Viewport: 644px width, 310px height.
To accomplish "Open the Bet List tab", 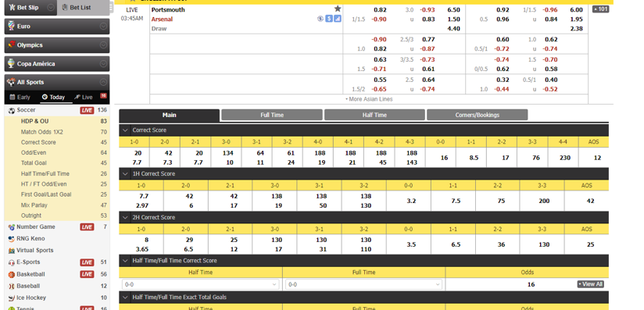I will (x=84, y=7).
